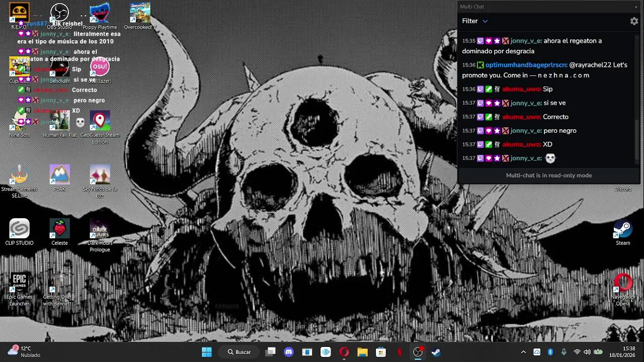The image size is (644, 362).
Task: Open the 12°C Nublado weather widget
Action: click(x=23, y=351)
